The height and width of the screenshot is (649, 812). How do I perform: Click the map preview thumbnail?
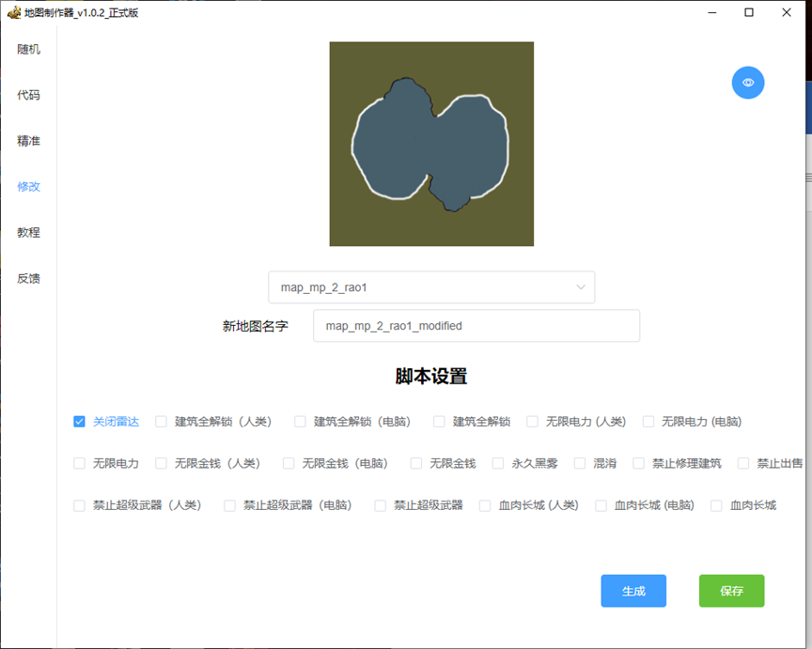tap(431, 144)
